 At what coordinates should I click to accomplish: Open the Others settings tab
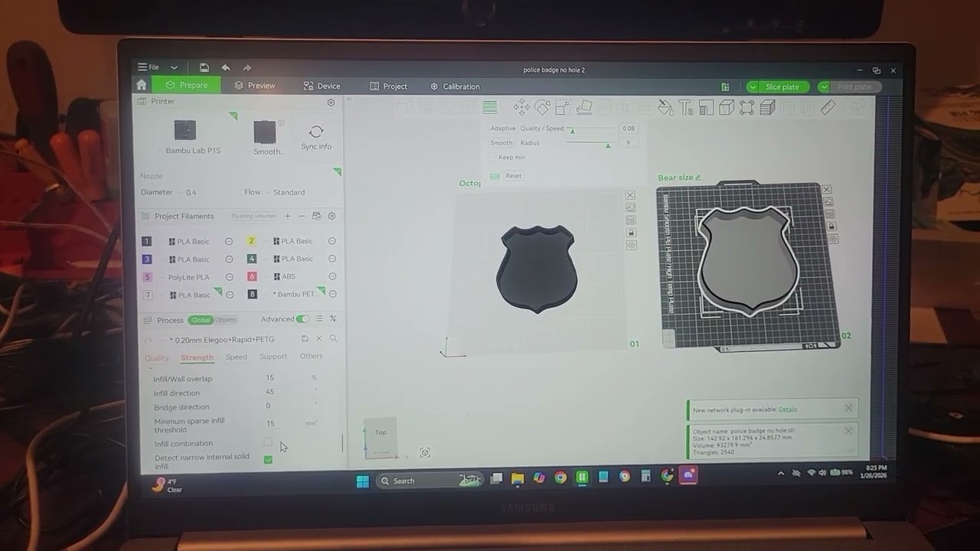311,356
